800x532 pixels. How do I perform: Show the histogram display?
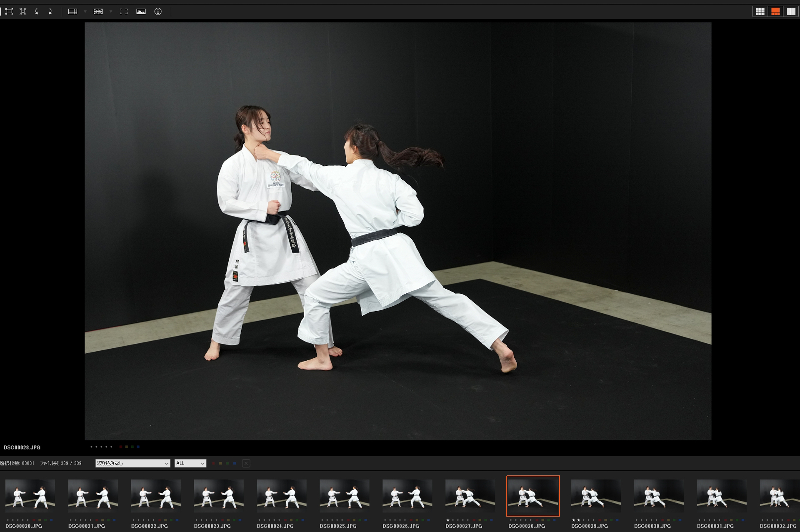click(141, 12)
